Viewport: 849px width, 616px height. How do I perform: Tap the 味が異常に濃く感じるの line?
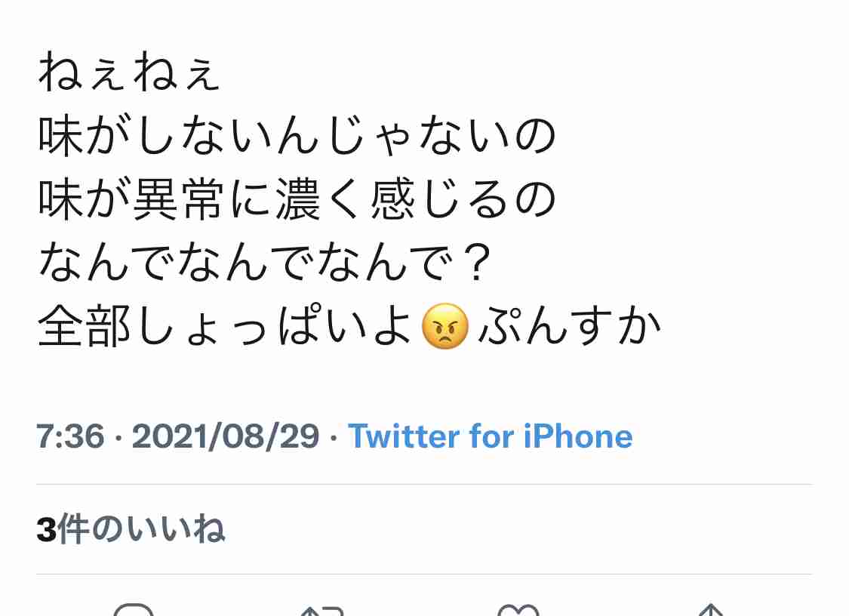click(297, 199)
